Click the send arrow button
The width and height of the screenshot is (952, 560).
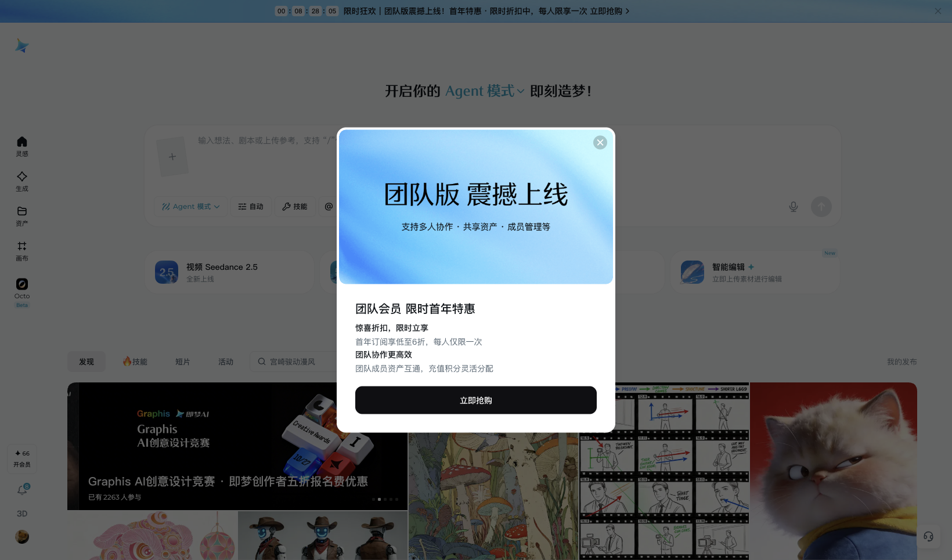click(x=821, y=207)
